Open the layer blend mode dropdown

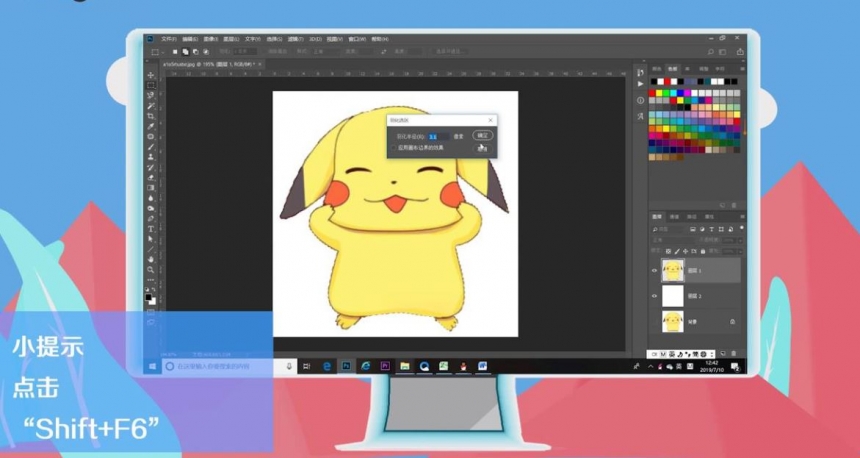[x=672, y=240]
